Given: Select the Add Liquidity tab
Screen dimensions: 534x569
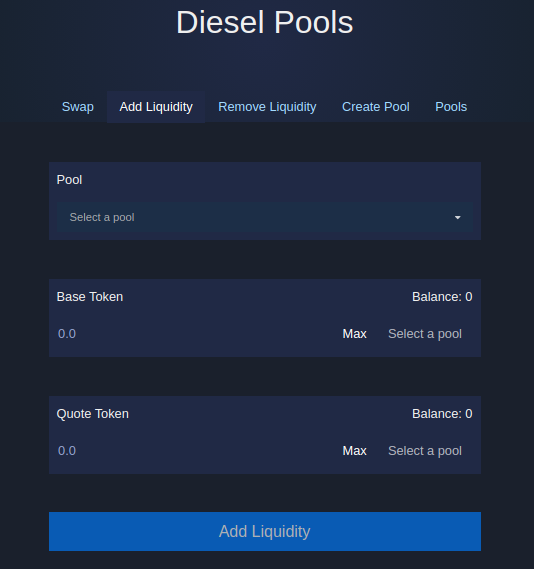Looking at the screenshot, I should point(156,107).
